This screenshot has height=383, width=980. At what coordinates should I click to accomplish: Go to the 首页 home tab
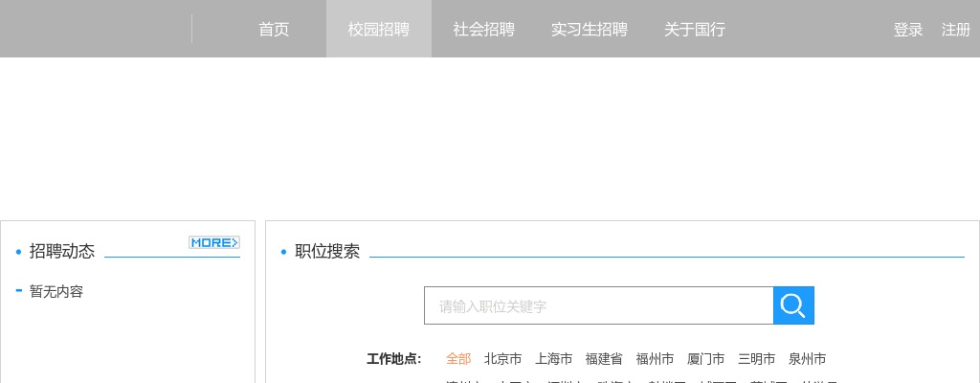pos(274,30)
